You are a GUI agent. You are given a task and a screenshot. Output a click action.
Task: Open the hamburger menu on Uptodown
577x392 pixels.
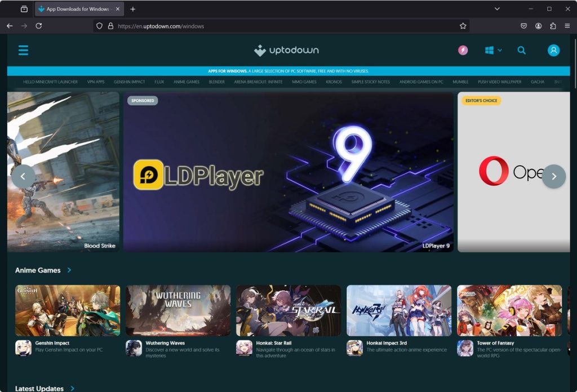(23, 50)
